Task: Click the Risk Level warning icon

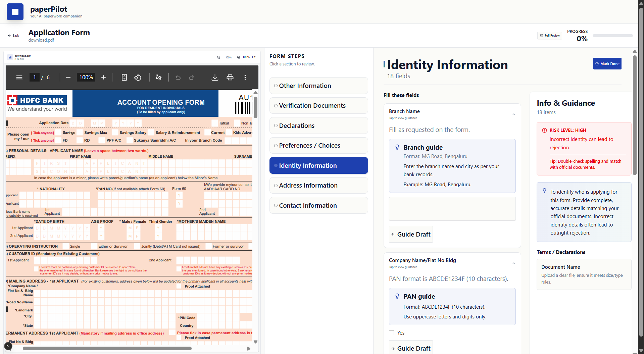Action: pyautogui.click(x=544, y=130)
